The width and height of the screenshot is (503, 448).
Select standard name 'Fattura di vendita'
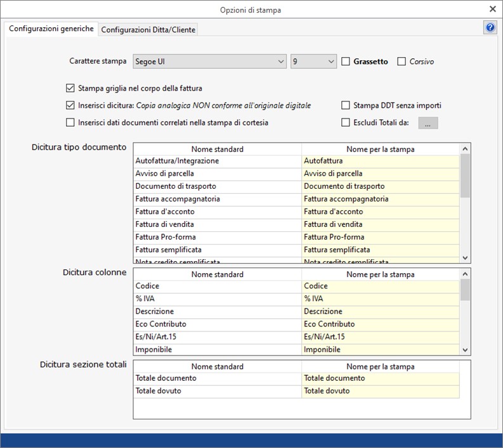coord(218,224)
